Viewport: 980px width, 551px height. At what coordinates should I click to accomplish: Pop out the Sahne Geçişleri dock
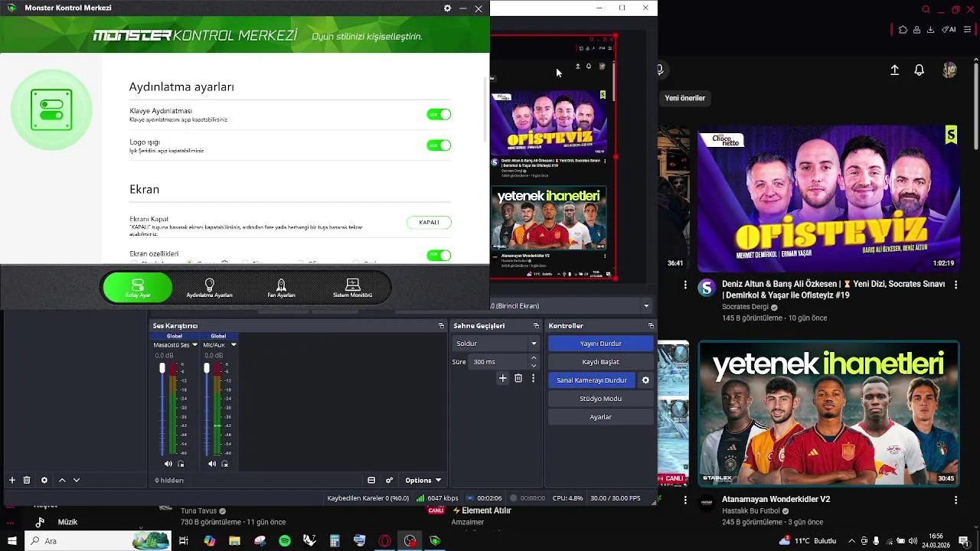[537, 325]
